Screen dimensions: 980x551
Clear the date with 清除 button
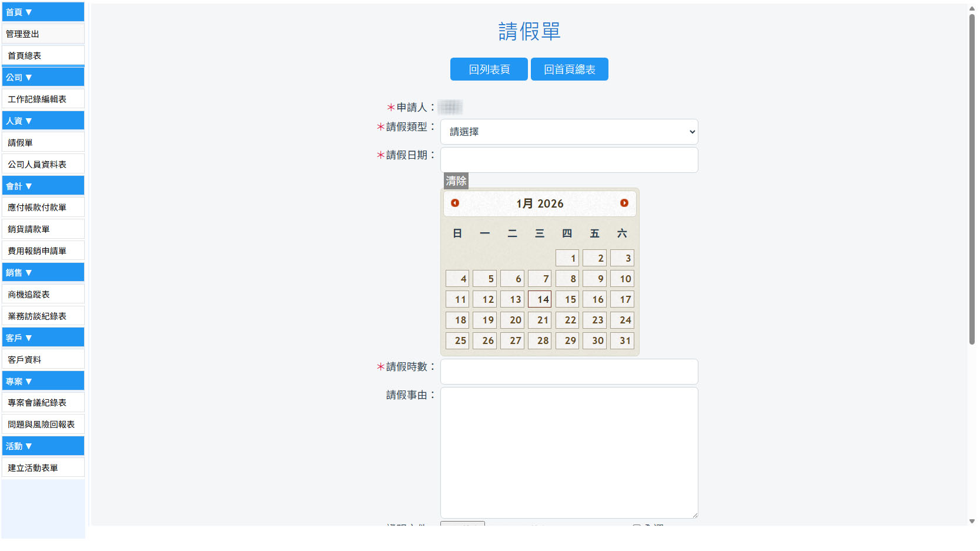tap(456, 181)
